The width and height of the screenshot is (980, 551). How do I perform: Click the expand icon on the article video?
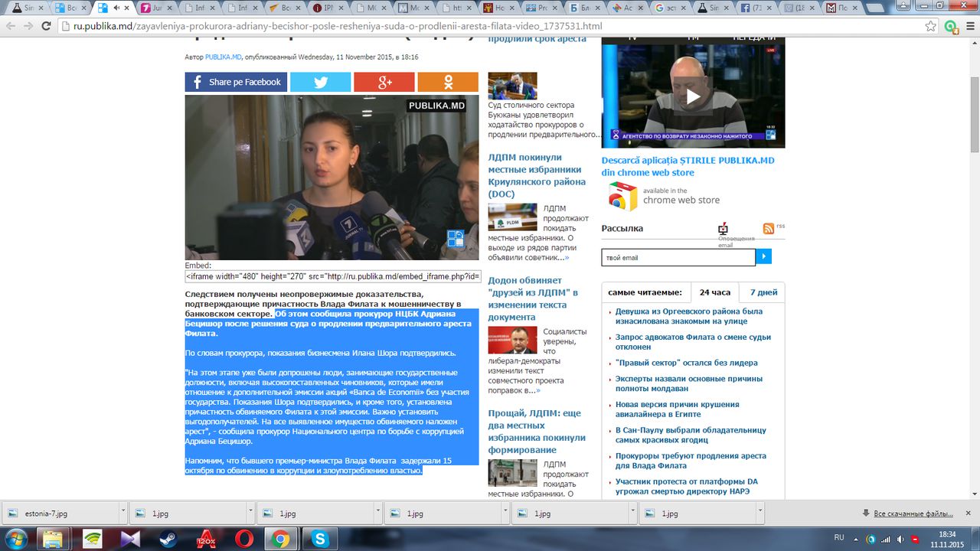pos(456,239)
